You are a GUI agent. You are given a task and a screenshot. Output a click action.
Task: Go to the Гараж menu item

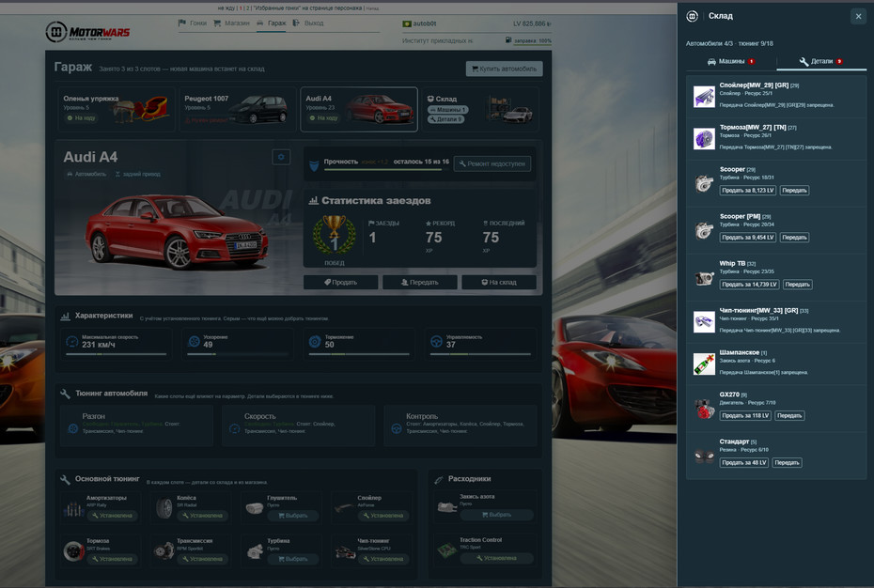click(x=272, y=23)
